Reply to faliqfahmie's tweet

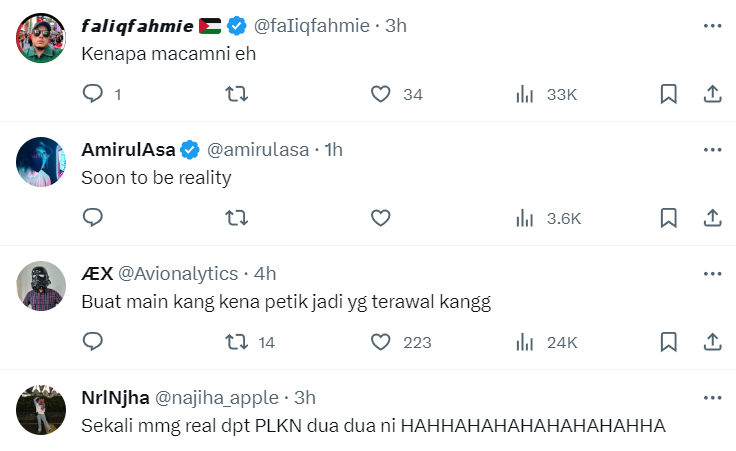pyautogui.click(x=93, y=94)
